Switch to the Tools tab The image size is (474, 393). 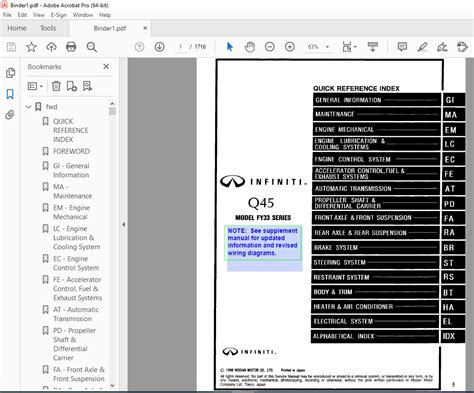pos(48,28)
